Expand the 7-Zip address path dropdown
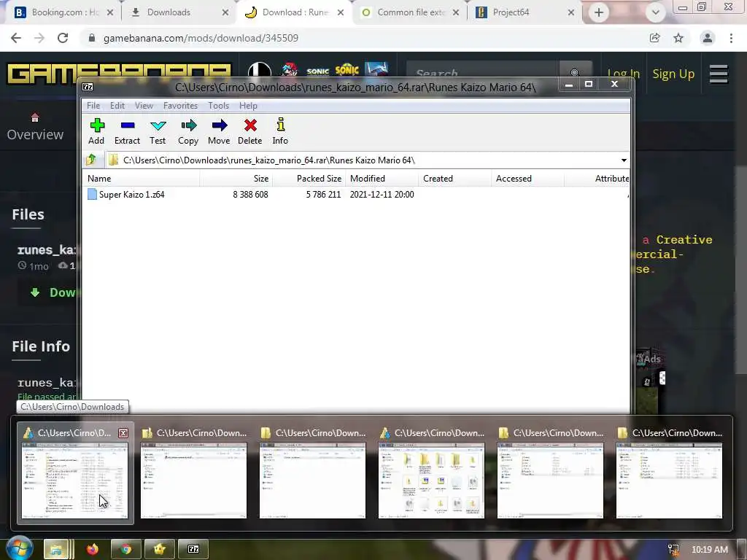Screen dimensions: 747x560 pos(624,160)
